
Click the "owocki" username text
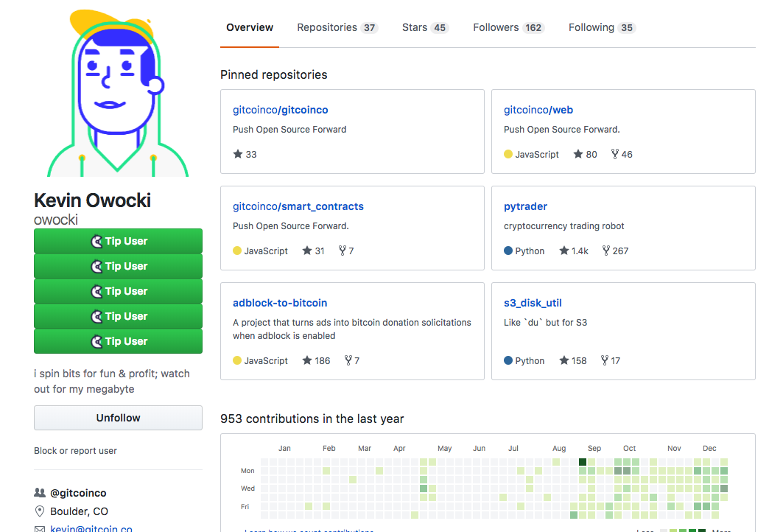tap(56, 220)
